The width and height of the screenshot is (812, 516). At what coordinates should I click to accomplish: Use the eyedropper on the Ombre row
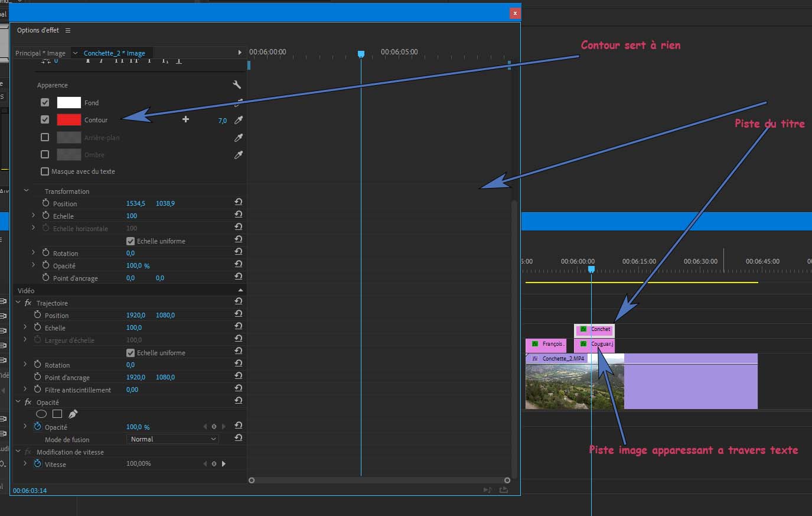tap(239, 155)
